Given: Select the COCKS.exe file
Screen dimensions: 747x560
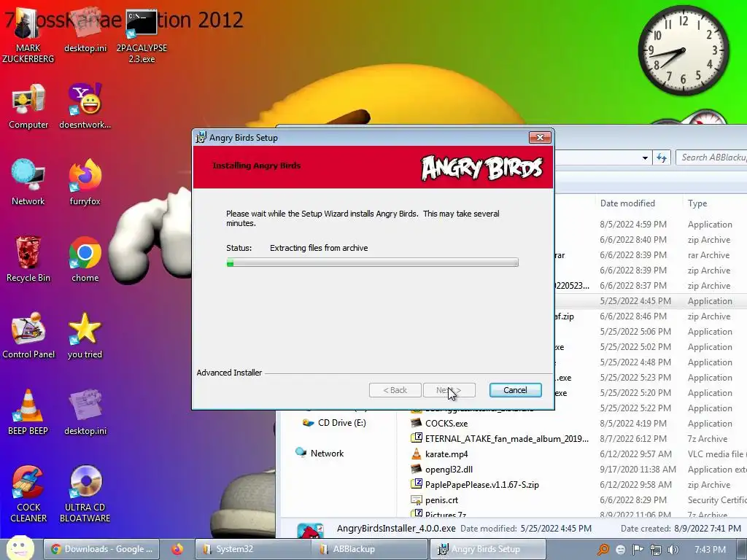Looking at the screenshot, I should click(439, 424).
